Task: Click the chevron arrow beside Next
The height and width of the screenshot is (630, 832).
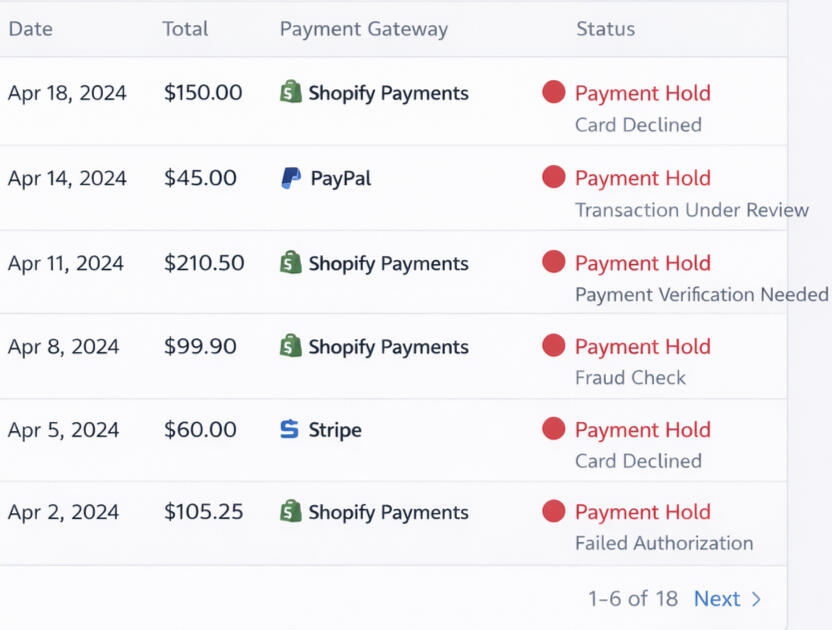Action: [756, 599]
